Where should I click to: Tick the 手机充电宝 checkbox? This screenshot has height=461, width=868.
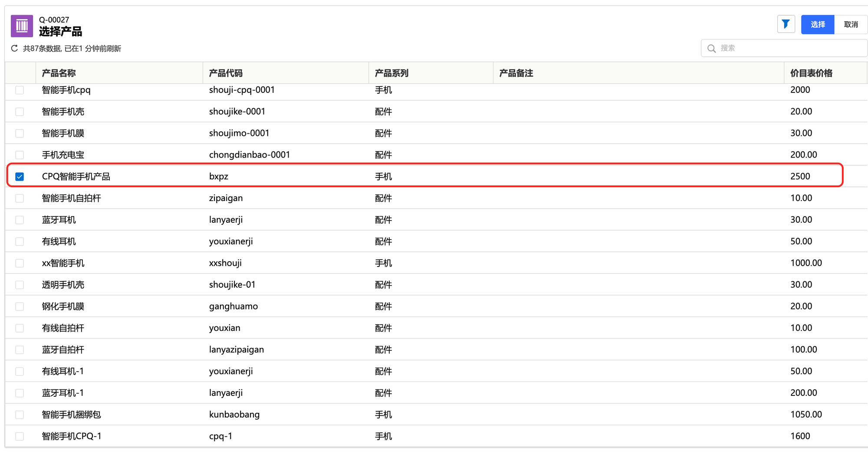20,155
